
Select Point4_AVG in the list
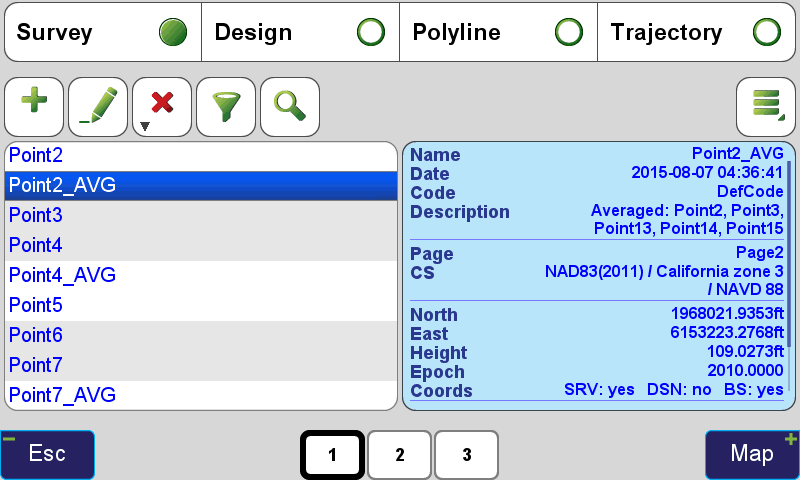click(x=201, y=275)
